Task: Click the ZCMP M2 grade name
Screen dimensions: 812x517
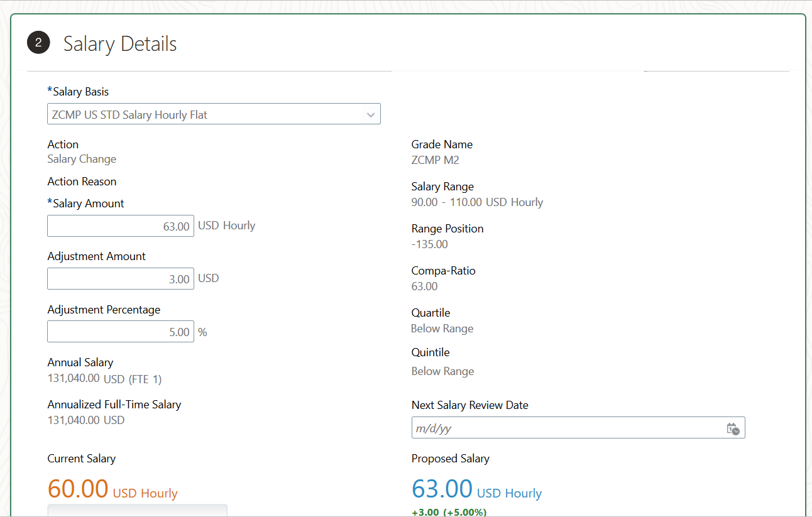Action: click(x=435, y=160)
